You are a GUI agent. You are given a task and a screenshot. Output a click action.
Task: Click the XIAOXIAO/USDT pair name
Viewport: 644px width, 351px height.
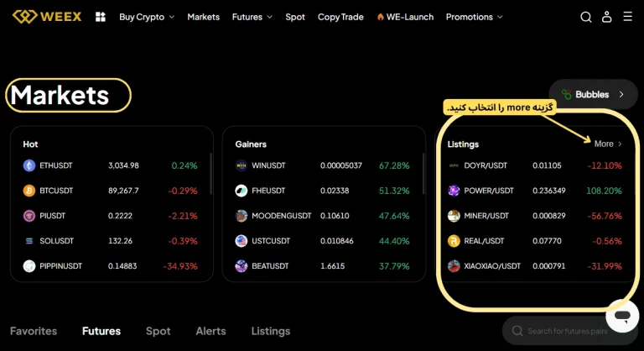coord(492,266)
